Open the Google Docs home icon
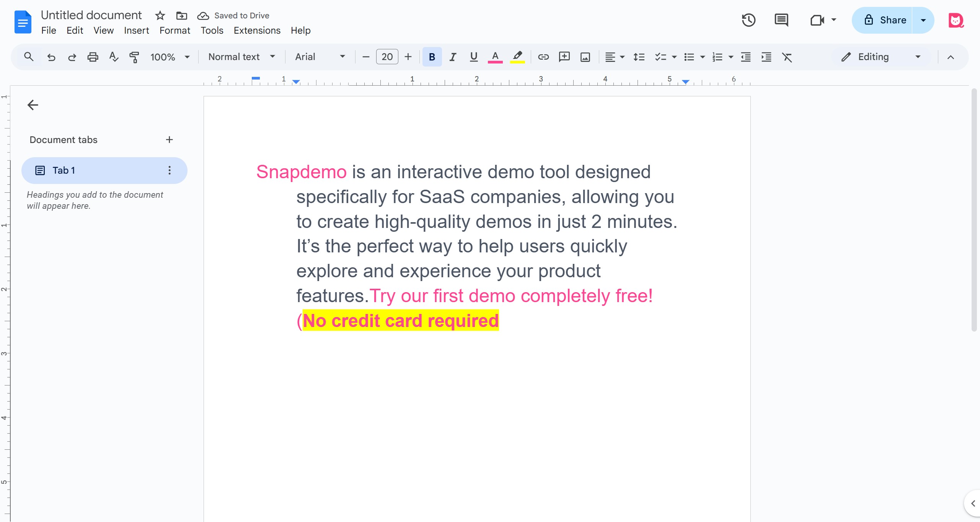 tap(23, 22)
